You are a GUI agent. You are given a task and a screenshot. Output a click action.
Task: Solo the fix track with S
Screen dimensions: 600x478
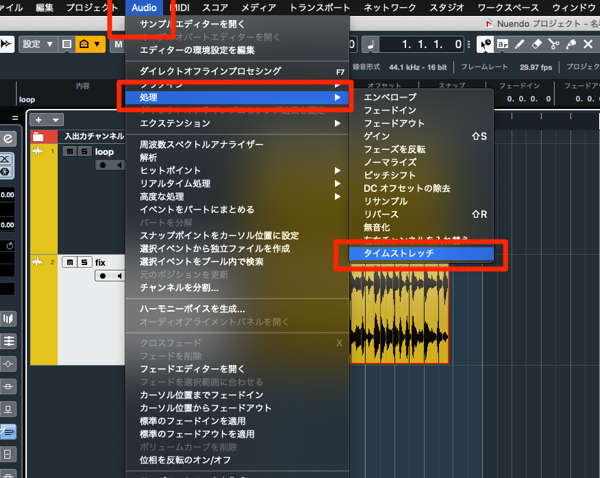(84, 262)
